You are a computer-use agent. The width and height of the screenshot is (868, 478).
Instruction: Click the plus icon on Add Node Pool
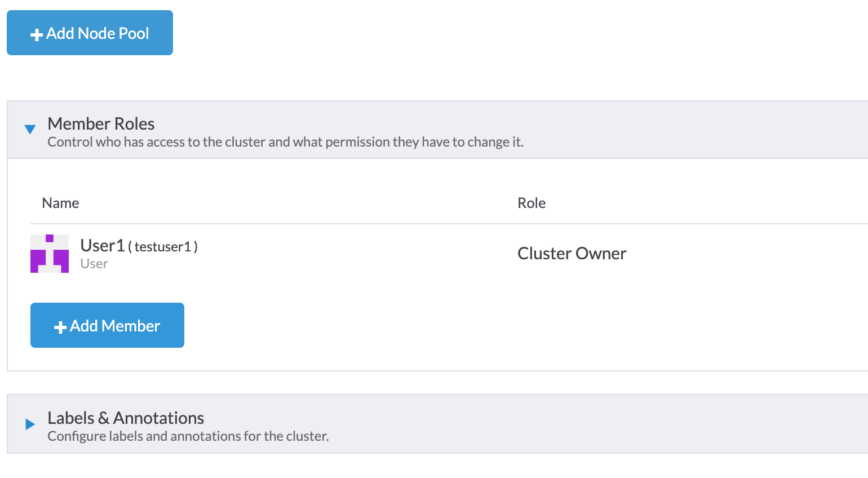[x=36, y=33]
